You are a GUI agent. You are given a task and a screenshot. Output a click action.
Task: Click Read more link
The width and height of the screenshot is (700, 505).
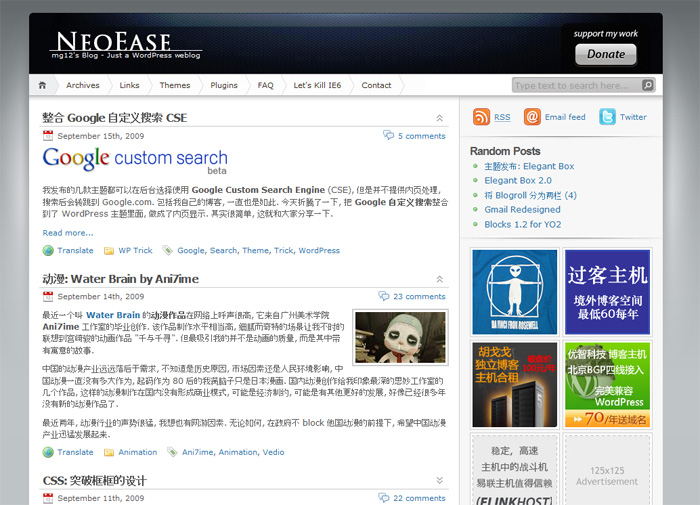(x=68, y=233)
